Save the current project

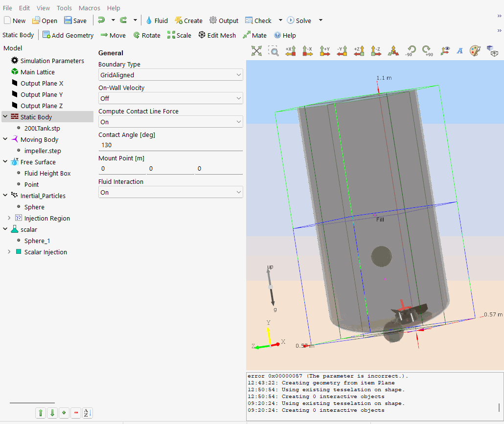coord(75,21)
